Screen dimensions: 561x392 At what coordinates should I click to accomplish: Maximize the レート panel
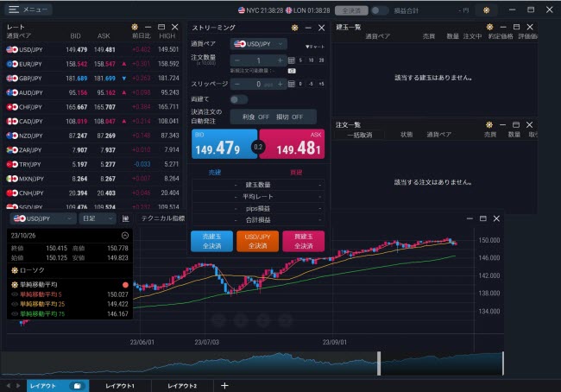tap(161, 27)
